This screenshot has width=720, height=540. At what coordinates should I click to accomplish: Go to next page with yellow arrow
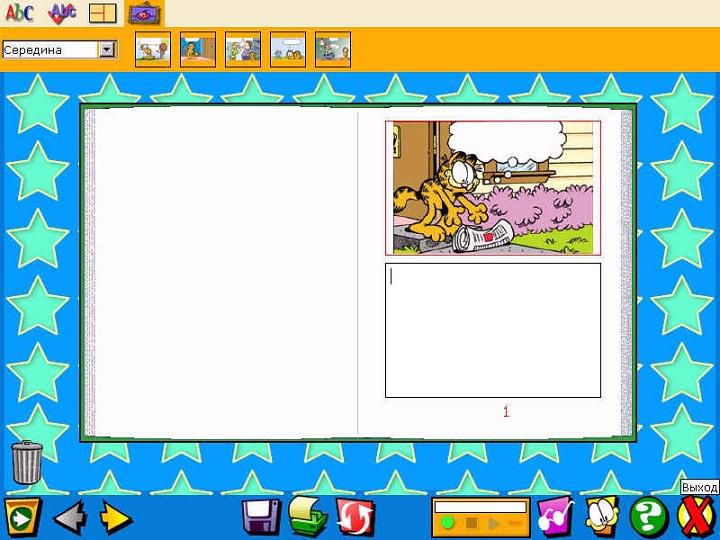[116, 517]
